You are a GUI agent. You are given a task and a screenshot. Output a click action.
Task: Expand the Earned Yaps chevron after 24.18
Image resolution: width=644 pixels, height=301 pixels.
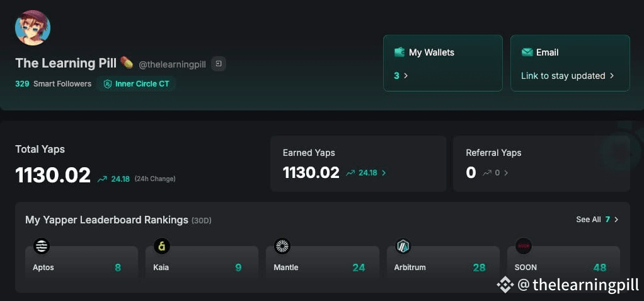pyautogui.click(x=384, y=173)
